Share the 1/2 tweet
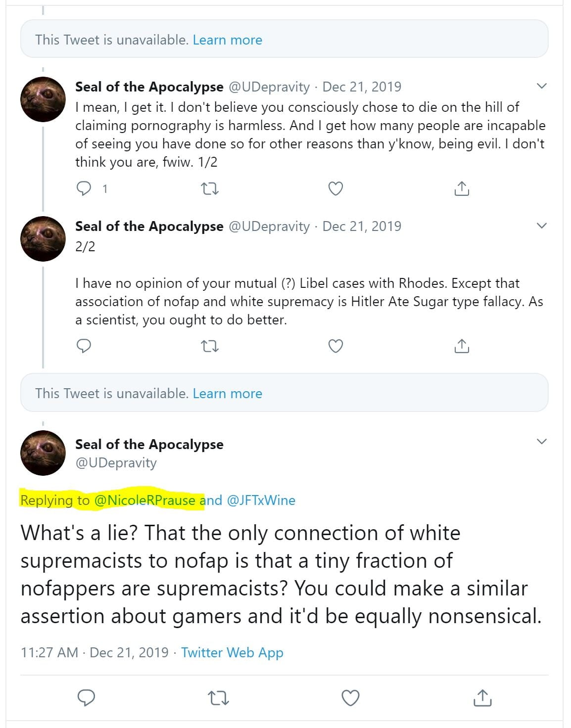Screen dimensions: 571x728 (x=461, y=188)
